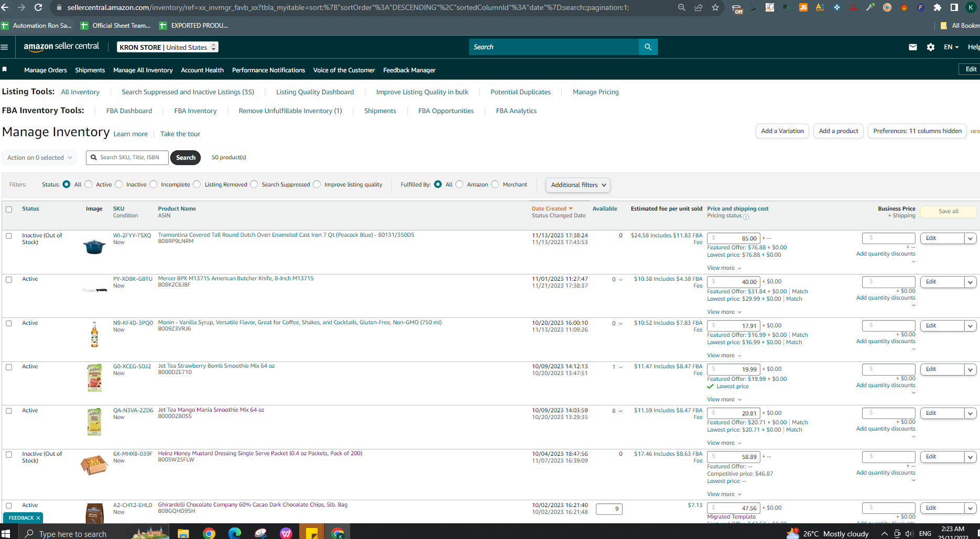Expand View more under the $58.89 price
The width and height of the screenshot is (980, 539).
(x=724, y=494)
